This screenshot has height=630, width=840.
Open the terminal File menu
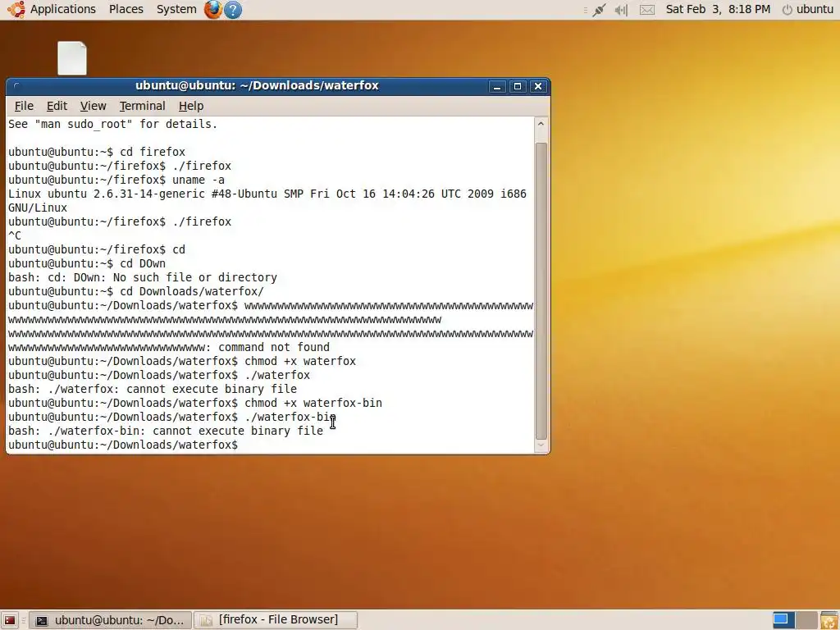point(24,106)
